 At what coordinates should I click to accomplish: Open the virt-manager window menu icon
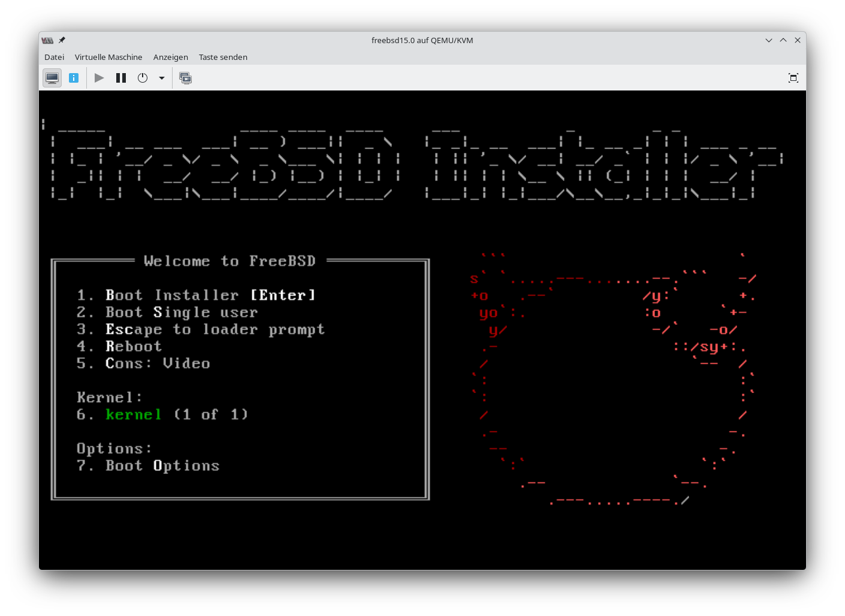pos(47,40)
